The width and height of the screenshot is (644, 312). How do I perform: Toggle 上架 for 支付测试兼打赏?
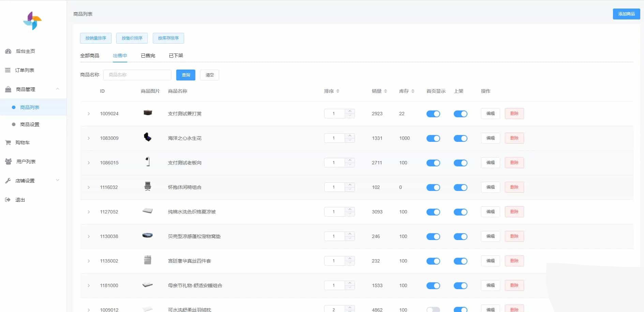pyautogui.click(x=461, y=114)
